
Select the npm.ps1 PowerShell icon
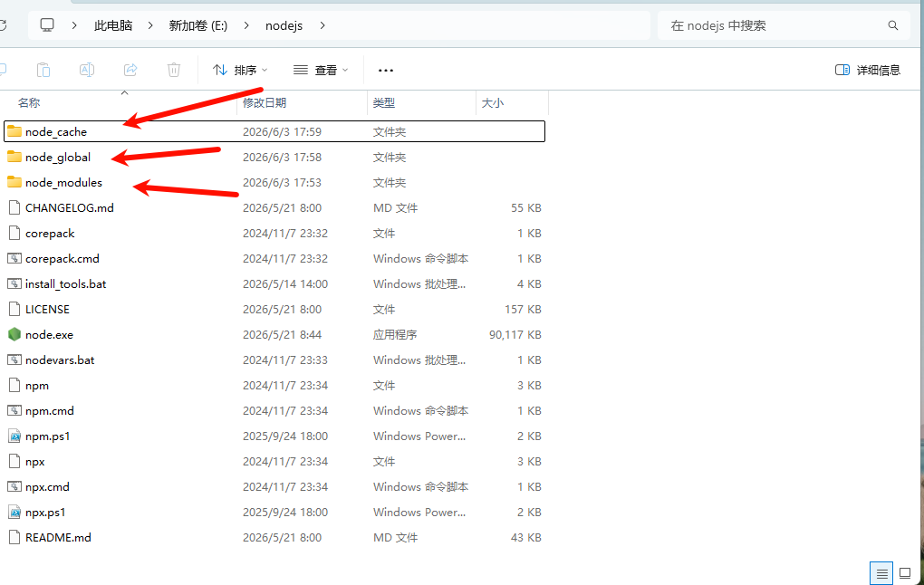pyautogui.click(x=14, y=436)
